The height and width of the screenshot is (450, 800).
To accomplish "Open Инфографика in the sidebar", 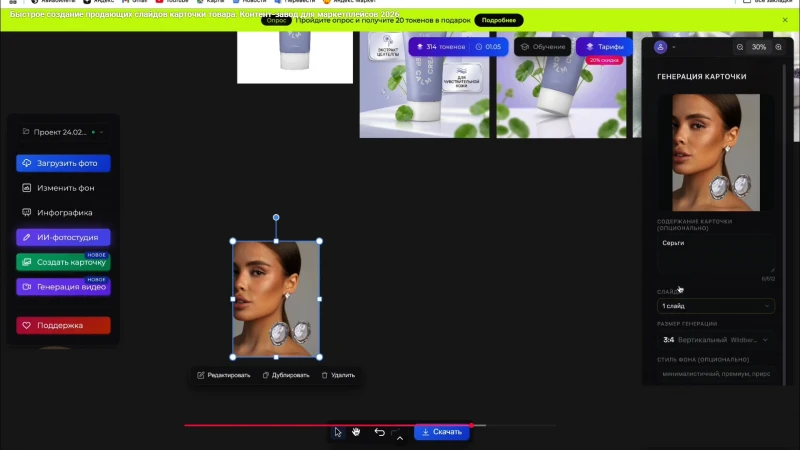I will (x=63, y=213).
